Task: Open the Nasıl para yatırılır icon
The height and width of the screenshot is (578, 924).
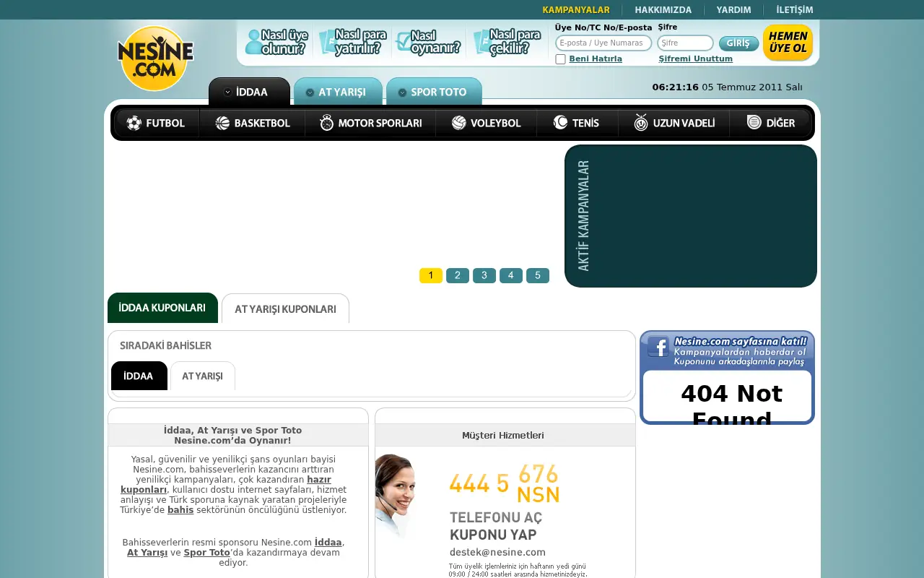Action: [x=328, y=42]
